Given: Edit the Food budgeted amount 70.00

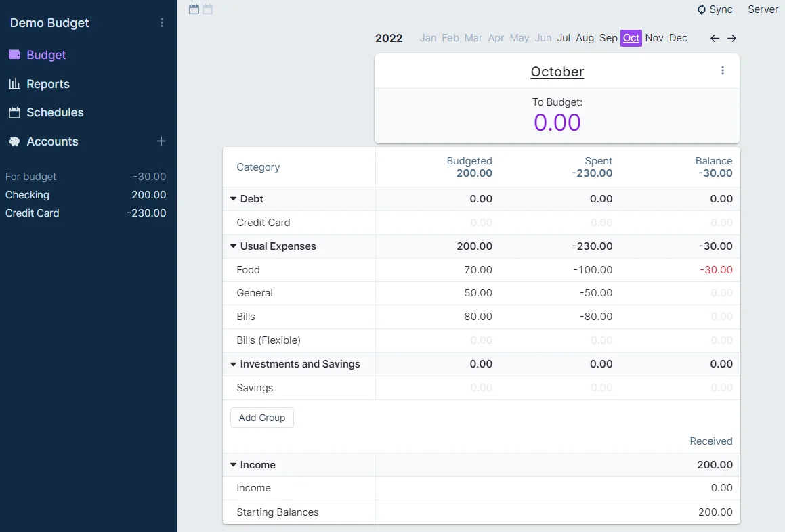Looking at the screenshot, I should tap(478, 270).
